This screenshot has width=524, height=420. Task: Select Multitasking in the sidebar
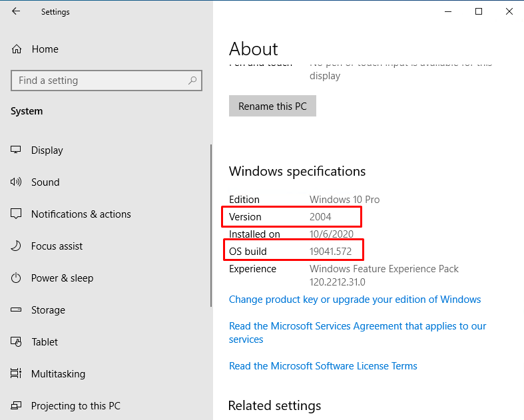click(58, 374)
